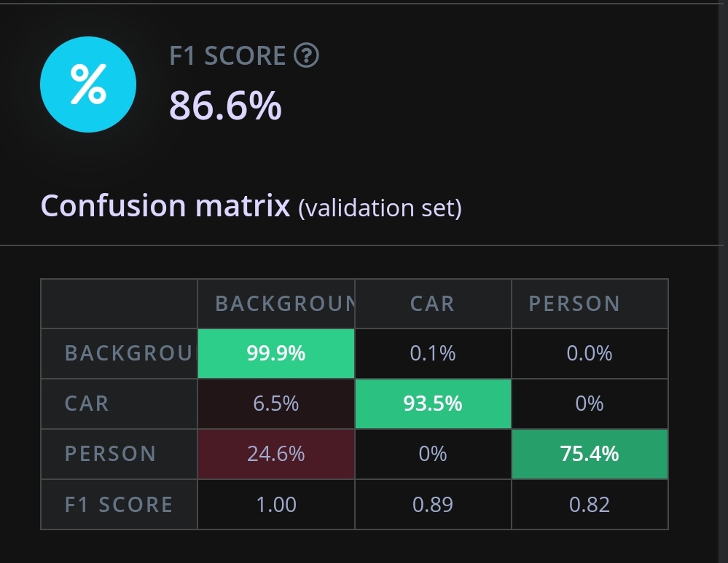The height and width of the screenshot is (563, 728).
Task: Click the green 99.9% background cell
Action: [276, 354]
